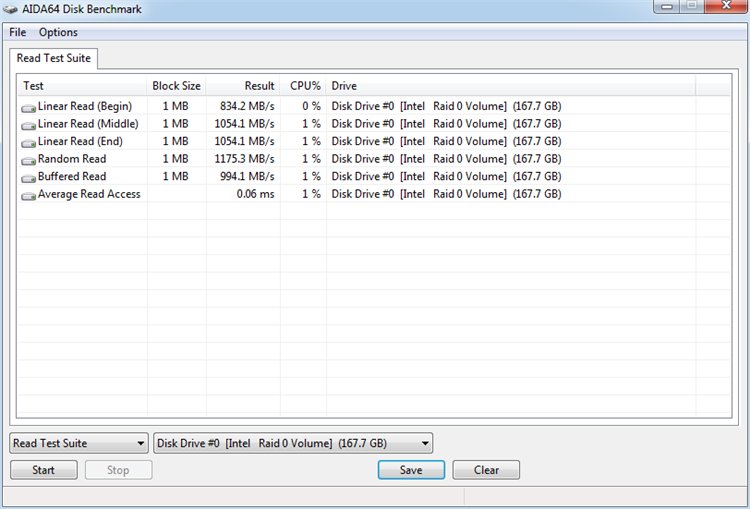Select the Linear Read (End) row label
Screen dimensions: 750x509
(x=80, y=141)
